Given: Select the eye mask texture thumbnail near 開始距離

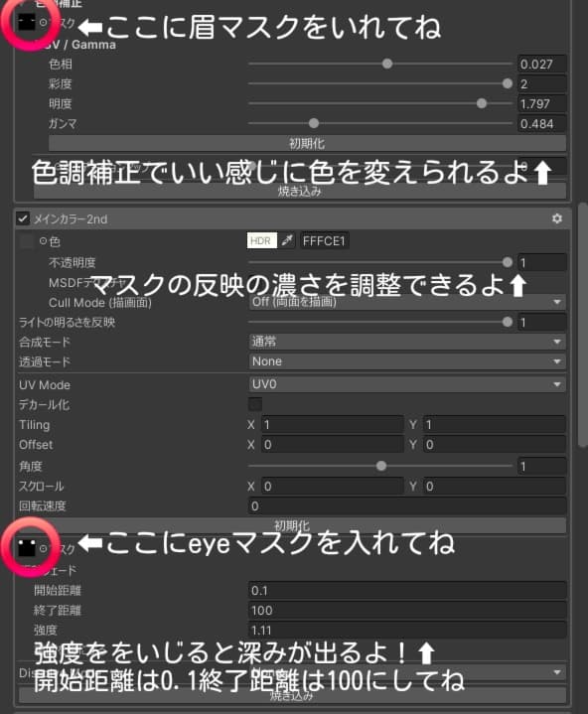Looking at the screenshot, I should click(27, 547).
